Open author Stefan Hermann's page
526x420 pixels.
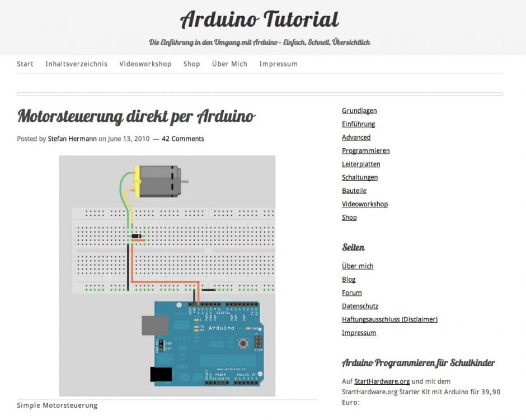pos(72,139)
